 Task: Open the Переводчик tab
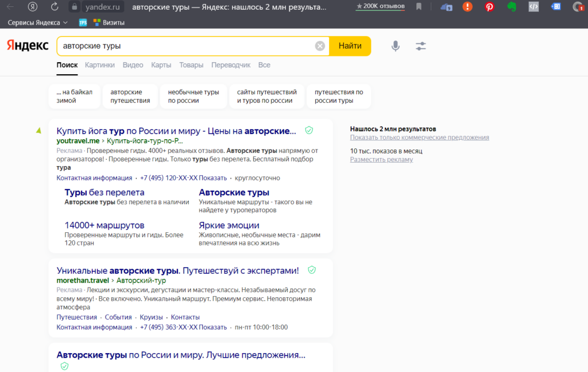tap(231, 65)
